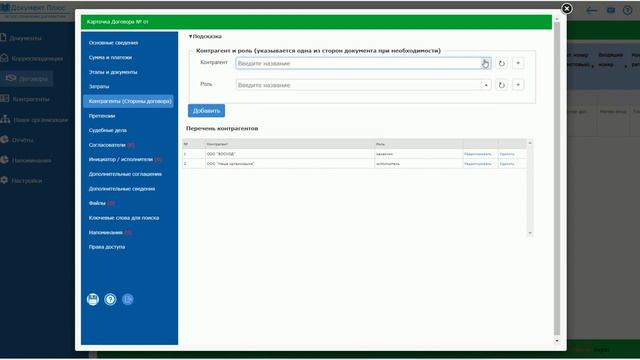The image size is (640, 360).
Task: Click the заказчик role cell
Action: [419, 154]
